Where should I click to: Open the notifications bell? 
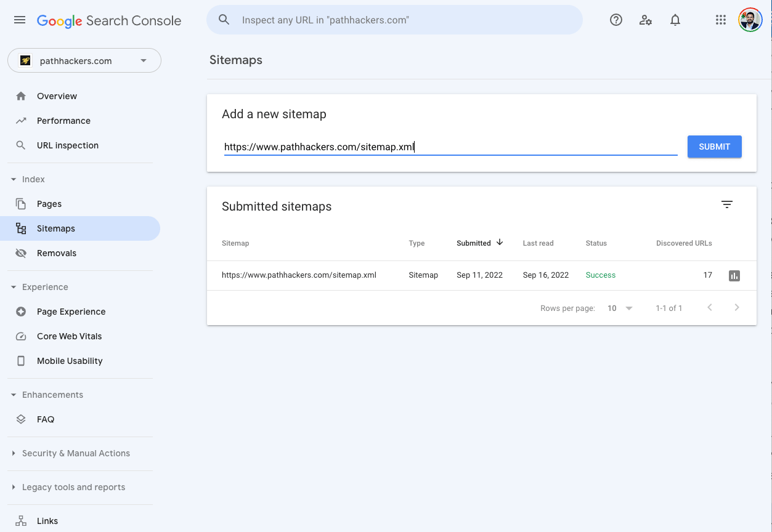tap(675, 20)
